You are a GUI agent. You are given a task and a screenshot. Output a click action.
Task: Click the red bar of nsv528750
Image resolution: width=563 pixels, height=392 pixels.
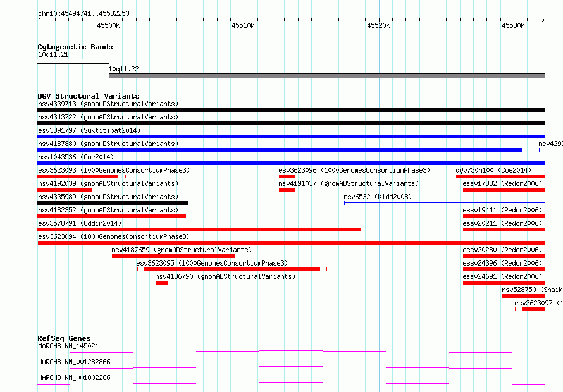tap(524, 296)
